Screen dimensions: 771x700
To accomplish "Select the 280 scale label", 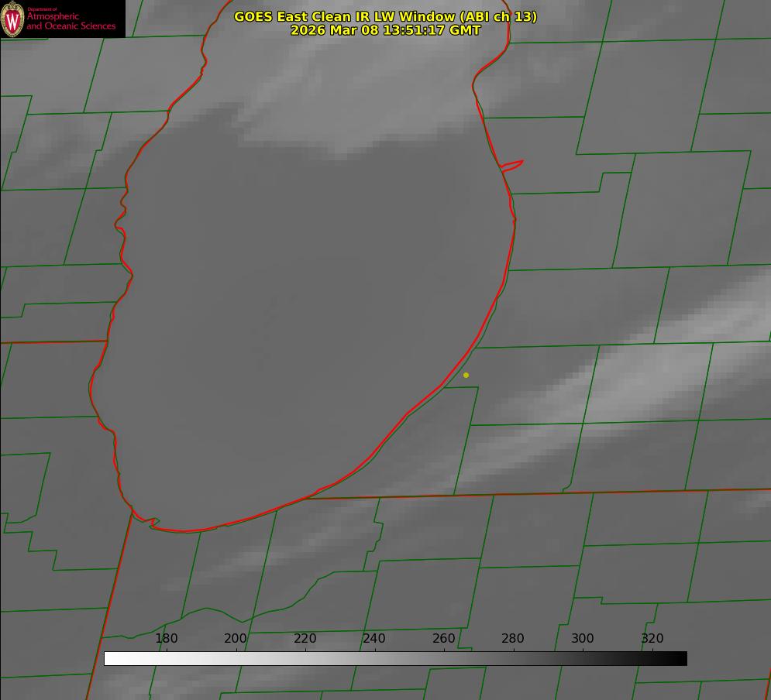I will (513, 639).
